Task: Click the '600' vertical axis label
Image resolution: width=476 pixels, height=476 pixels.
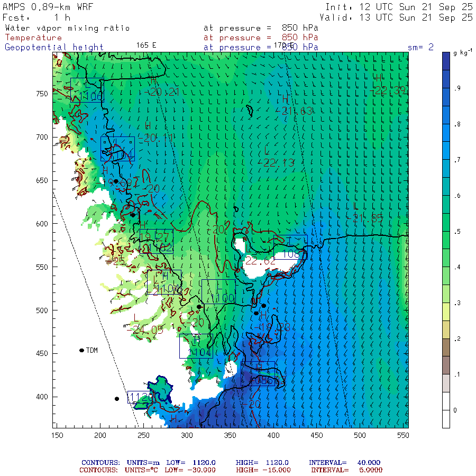Action: pos(42,224)
